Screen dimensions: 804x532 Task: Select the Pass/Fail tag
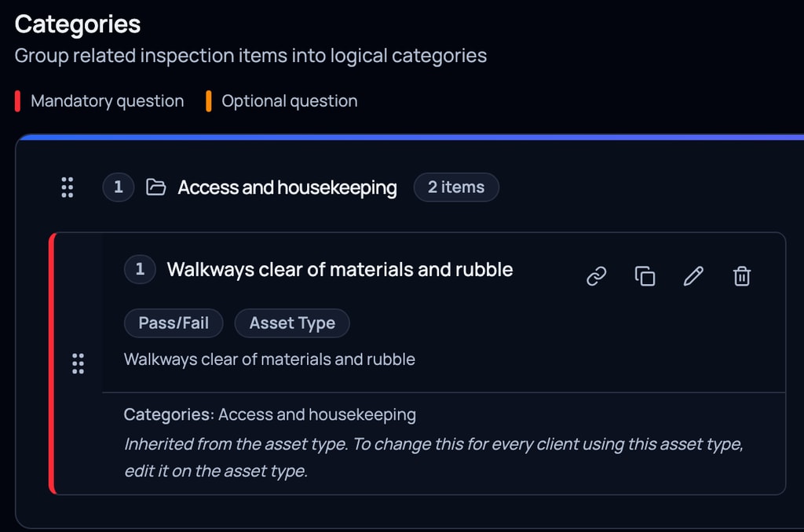click(174, 323)
